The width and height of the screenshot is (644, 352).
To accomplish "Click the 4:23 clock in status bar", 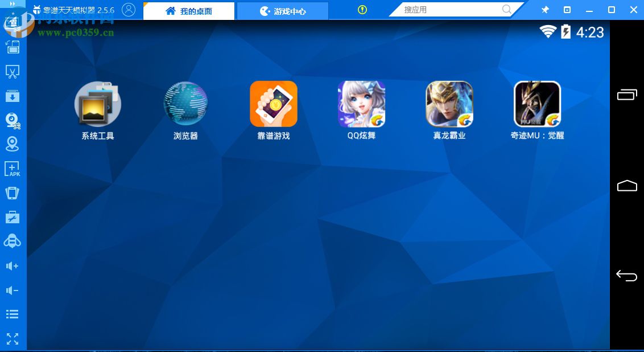I will click(x=590, y=32).
